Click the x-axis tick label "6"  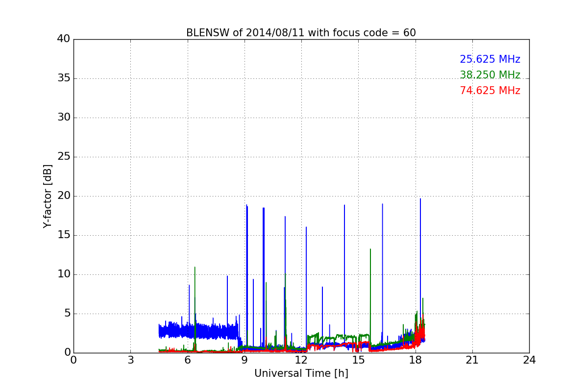[188, 360]
